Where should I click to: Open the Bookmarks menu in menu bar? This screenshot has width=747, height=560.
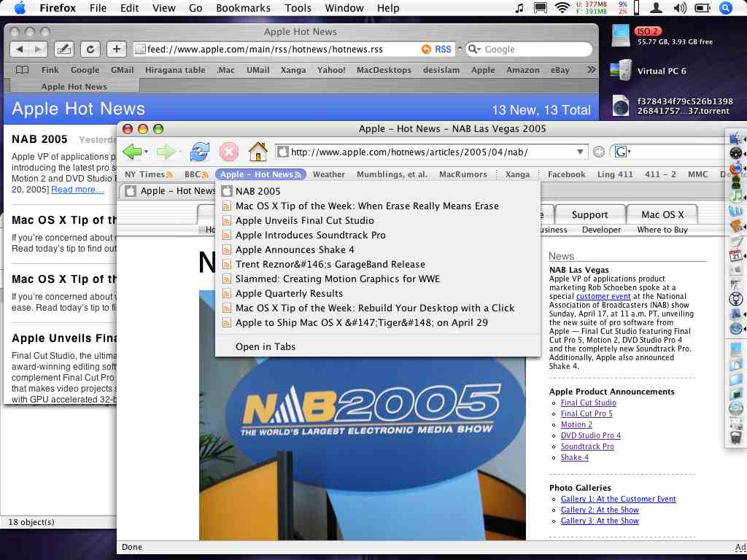[x=243, y=8]
